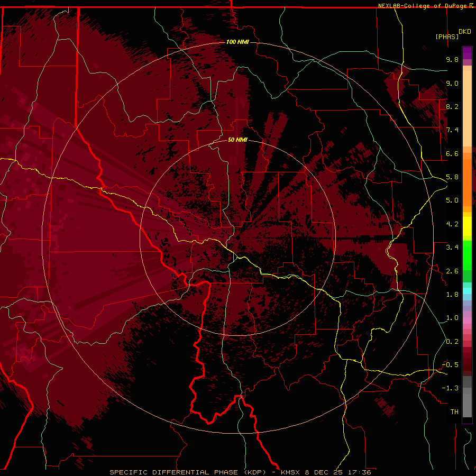Screen dimensions: 476x476
Task: Click the 5.8 scale value
Action: click(x=452, y=177)
